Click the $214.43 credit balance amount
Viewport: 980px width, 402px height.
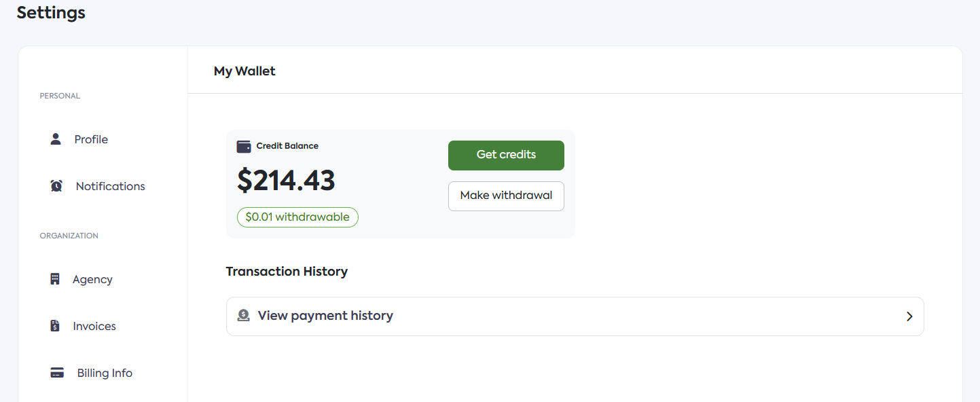point(286,180)
